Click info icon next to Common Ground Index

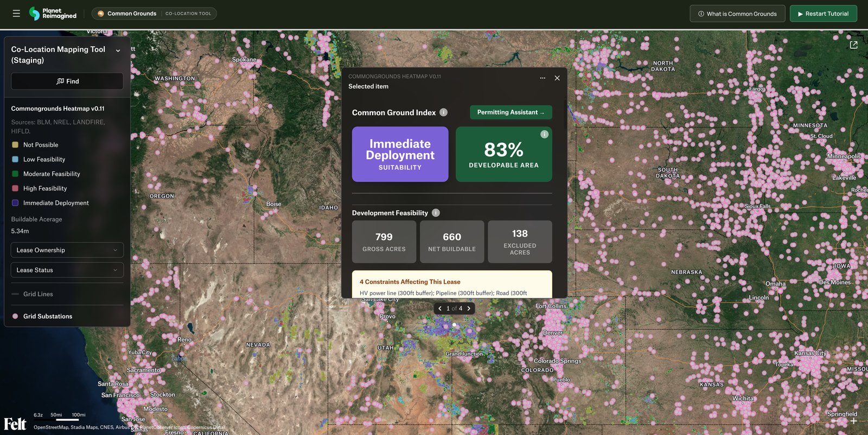tap(443, 112)
